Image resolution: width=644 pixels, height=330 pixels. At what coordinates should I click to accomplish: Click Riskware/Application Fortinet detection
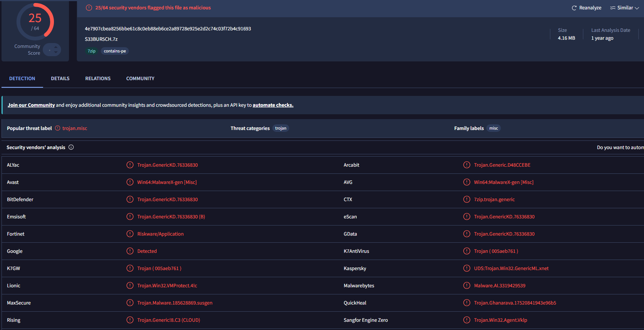point(160,234)
